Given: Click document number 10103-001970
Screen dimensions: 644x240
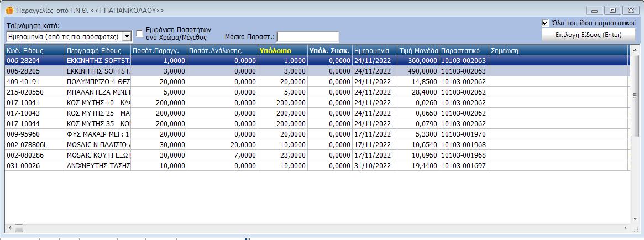Looking at the screenshot, I should click(x=463, y=134).
